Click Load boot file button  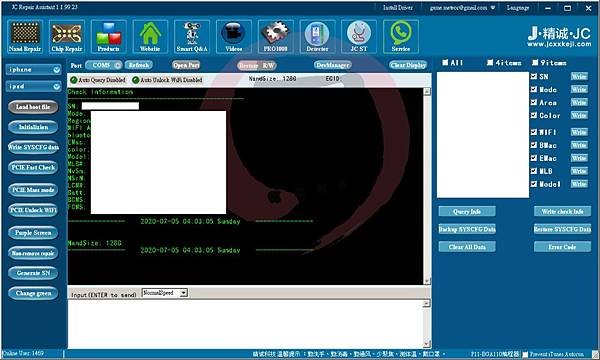33,107
